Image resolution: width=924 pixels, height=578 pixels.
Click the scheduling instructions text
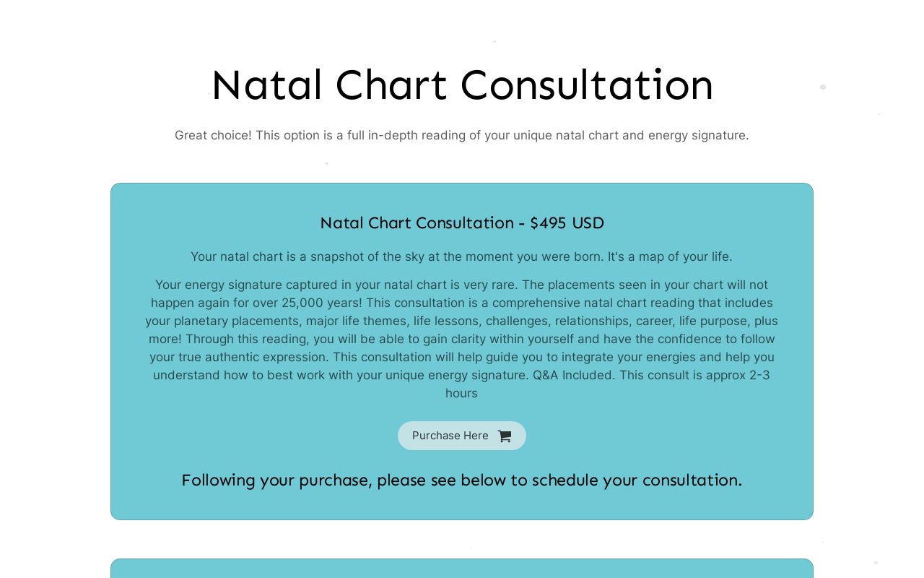click(462, 480)
